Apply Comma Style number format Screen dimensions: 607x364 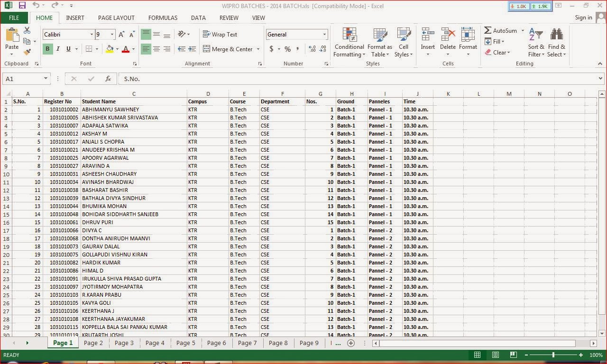click(x=298, y=49)
